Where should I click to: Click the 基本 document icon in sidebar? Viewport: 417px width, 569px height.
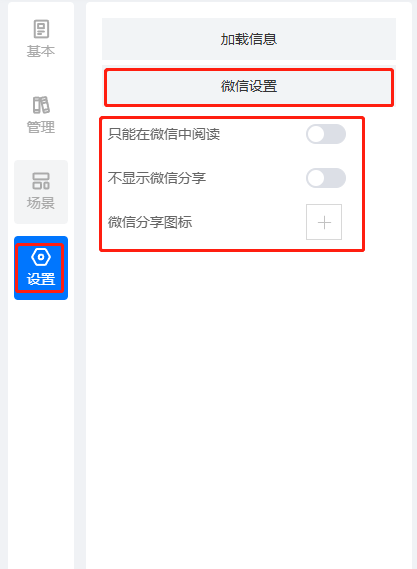pyautogui.click(x=41, y=29)
